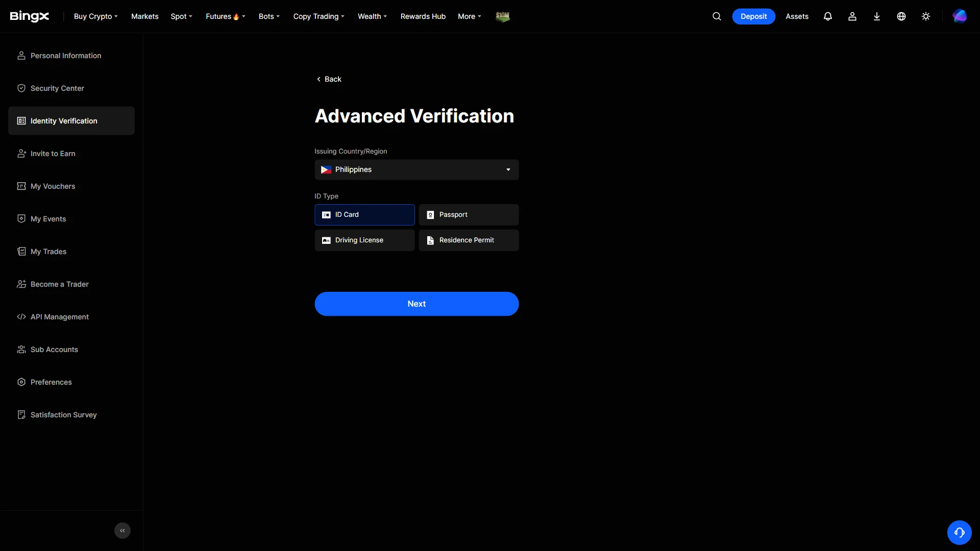Open the Markets menu item
Screen dimensions: 980x551
(x=145, y=16)
